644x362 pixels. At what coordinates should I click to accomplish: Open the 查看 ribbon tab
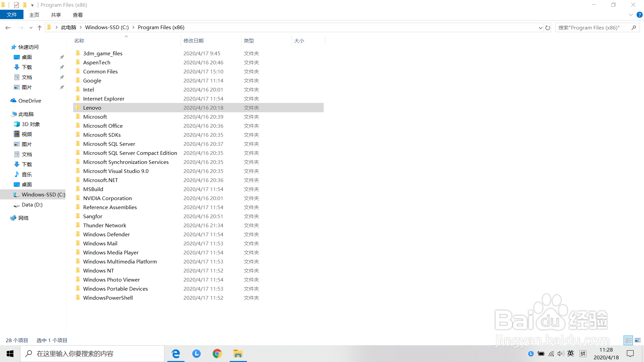click(x=78, y=15)
